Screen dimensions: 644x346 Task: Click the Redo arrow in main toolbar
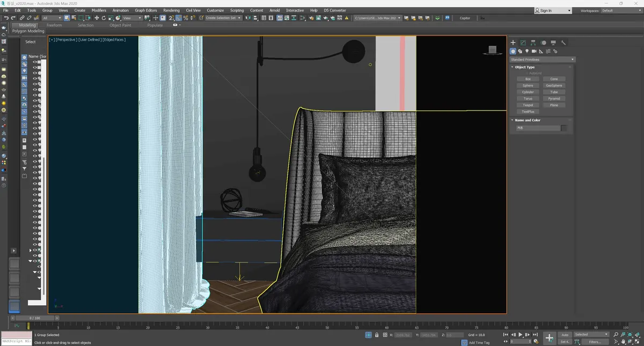(x=13, y=18)
